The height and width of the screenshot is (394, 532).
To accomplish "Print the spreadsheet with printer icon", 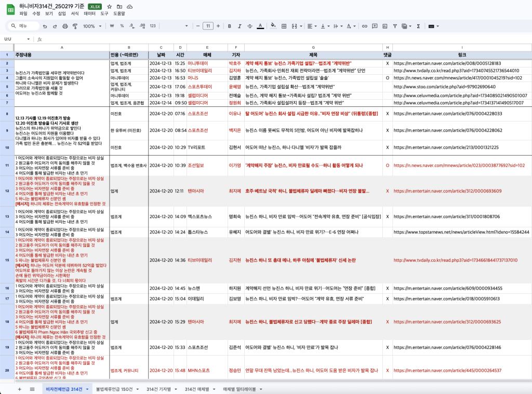I will [x=65, y=26].
